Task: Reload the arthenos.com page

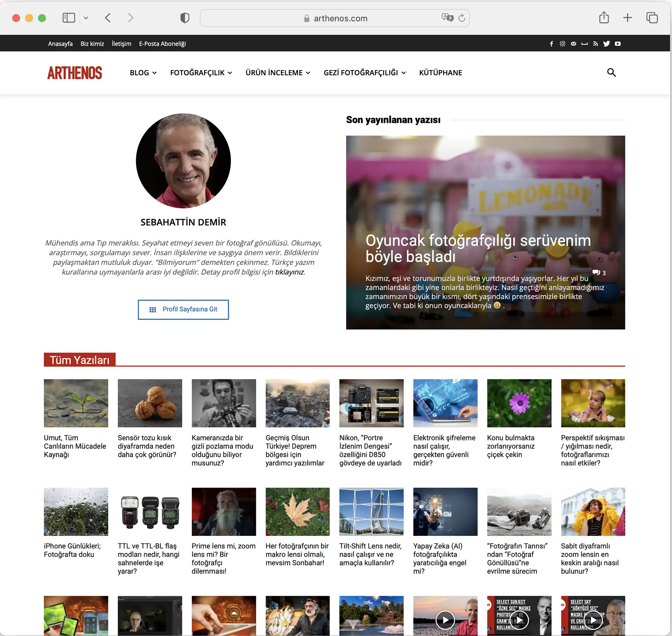Action: point(462,18)
